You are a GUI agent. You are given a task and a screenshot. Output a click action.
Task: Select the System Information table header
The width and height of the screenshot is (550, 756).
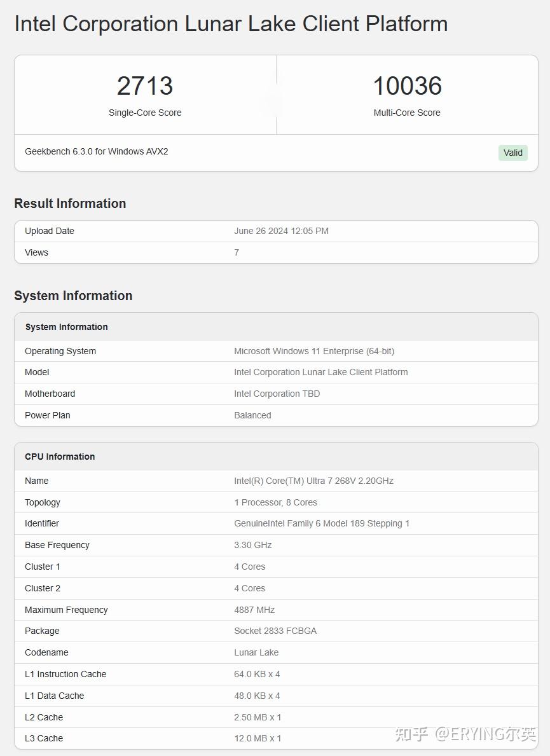pyautogui.click(x=67, y=327)
